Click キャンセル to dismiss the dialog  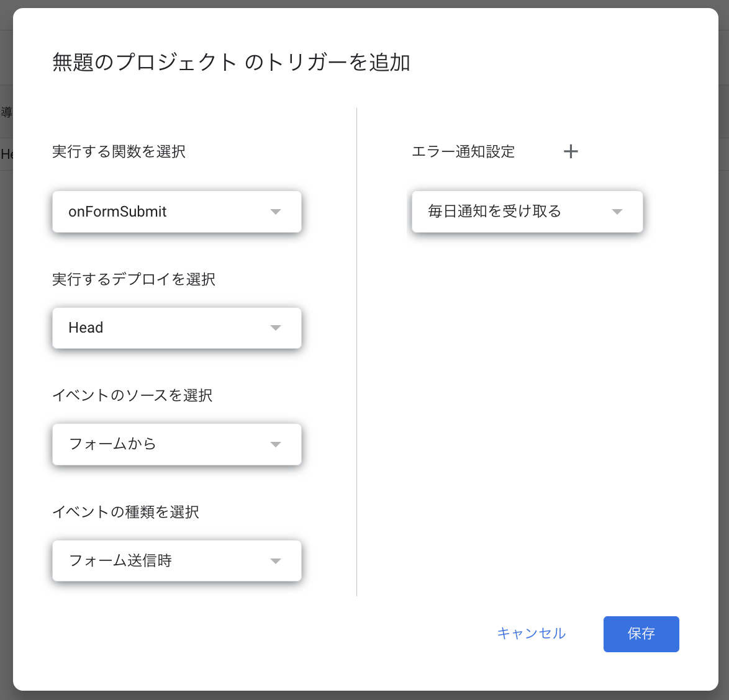click(531, 634)
